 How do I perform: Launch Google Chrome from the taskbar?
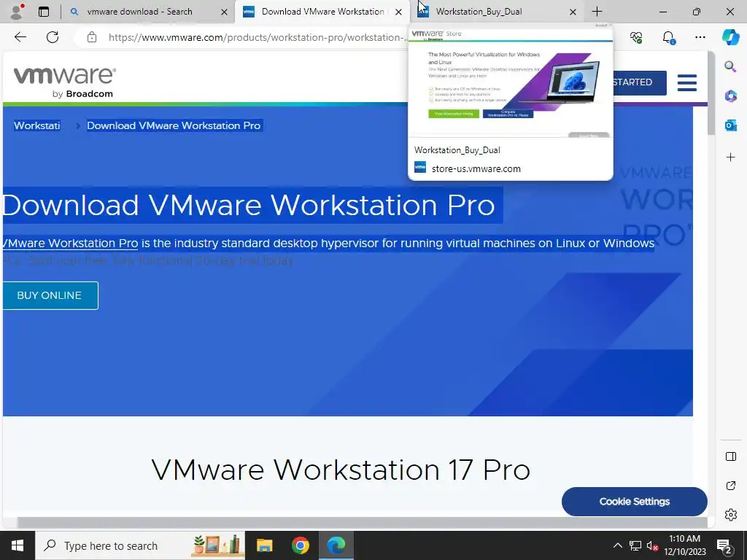coord(300,545)
